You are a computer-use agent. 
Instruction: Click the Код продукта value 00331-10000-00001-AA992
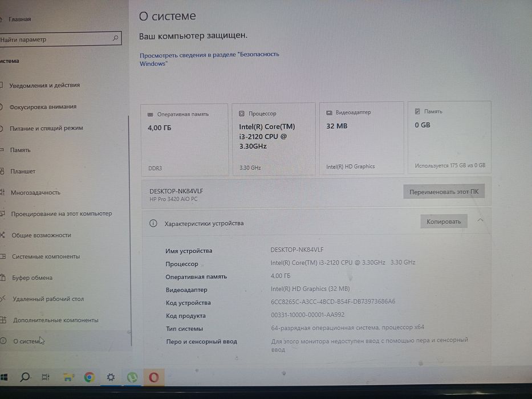coord(307,315)
